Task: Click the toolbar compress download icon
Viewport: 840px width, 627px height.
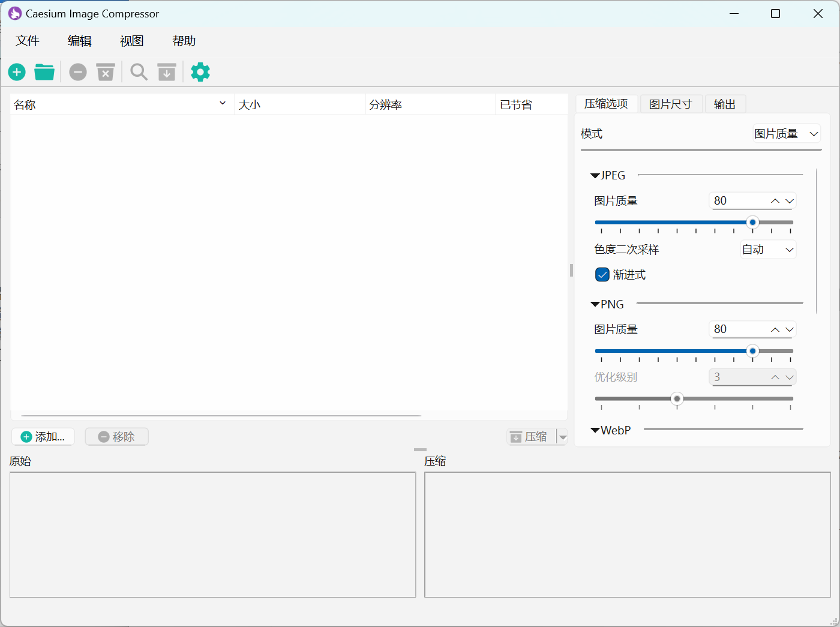Action: pos(167,73)
